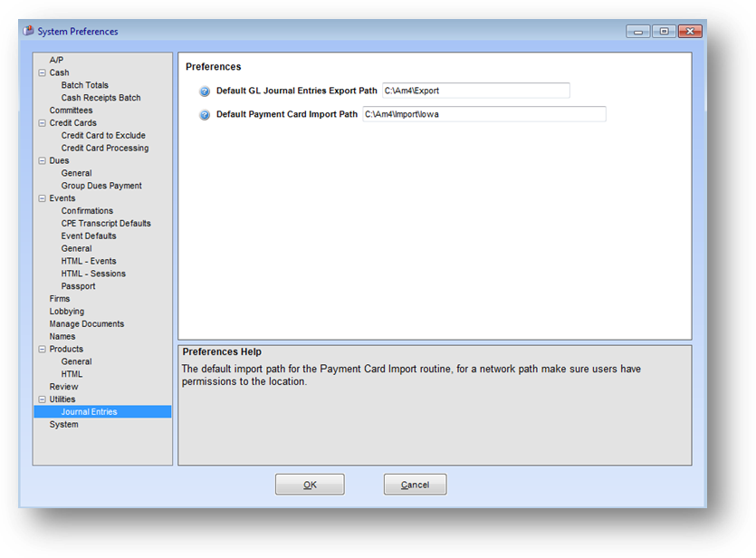Image resolution: width=756 pixels, height=558 pixels.
Task: Select the System category
Action: click(x=63, y=424)
